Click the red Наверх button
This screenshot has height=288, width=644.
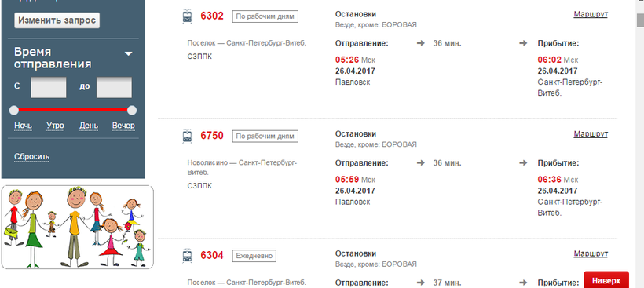(x=606, y=281)
